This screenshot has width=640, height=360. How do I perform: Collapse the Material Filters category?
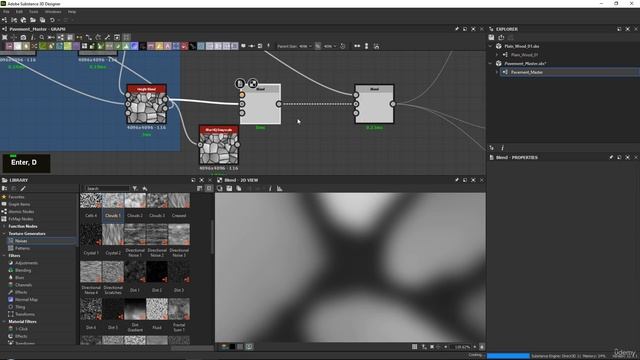pyautogui.click(x=4, y=322)
